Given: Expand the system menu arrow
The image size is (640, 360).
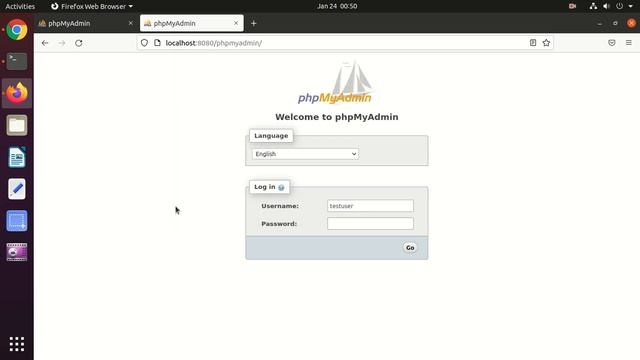Looking at the screenshot, I should tap(631, 6).
